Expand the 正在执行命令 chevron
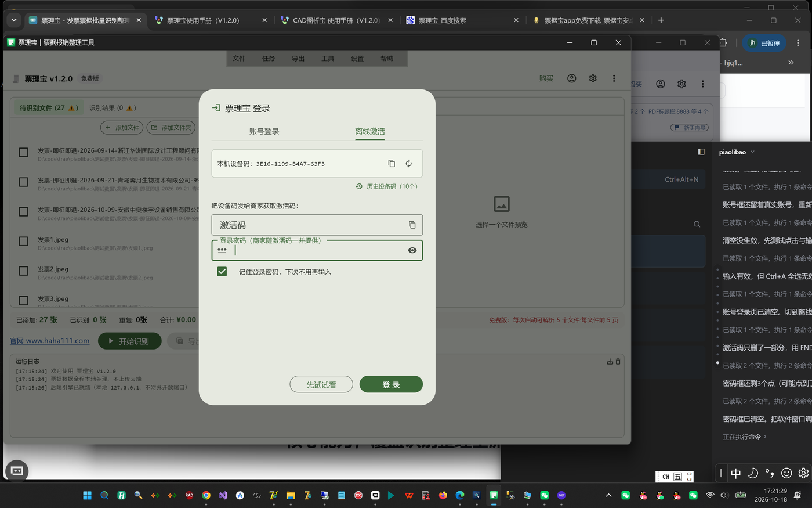Screen dimensions: 812x508 [x=765, y=437]
